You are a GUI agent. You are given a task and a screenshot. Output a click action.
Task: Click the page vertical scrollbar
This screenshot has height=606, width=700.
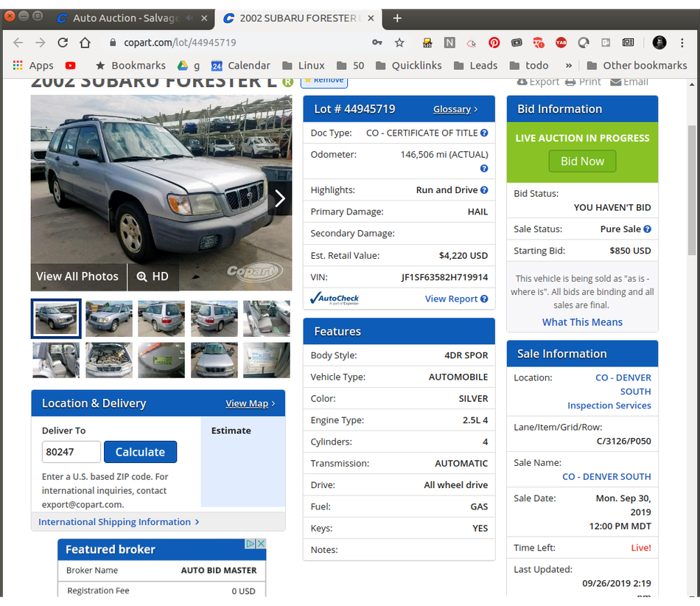tap(691, 189)
